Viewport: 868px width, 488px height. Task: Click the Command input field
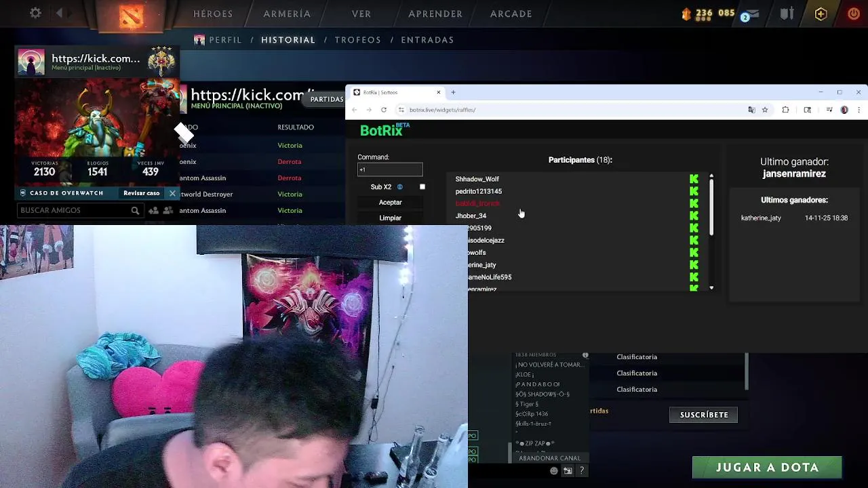390,169
